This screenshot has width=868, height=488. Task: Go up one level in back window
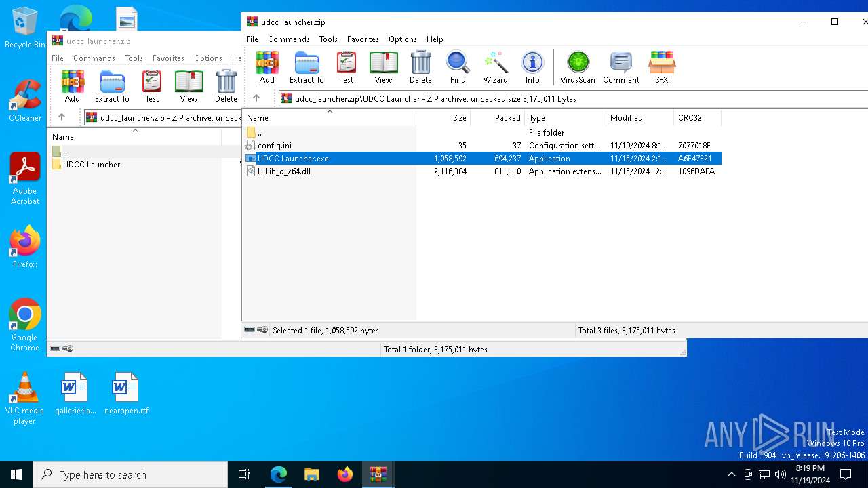click(62, 117)
